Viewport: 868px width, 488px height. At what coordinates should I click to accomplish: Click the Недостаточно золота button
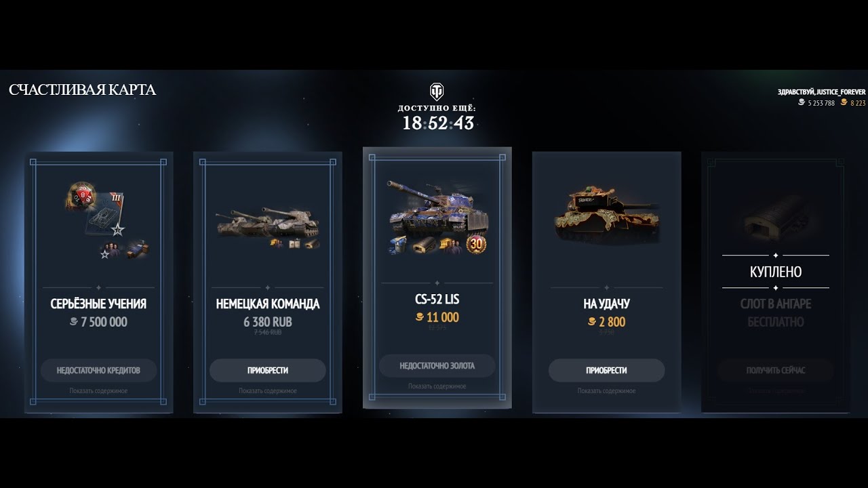click(437, 365)
